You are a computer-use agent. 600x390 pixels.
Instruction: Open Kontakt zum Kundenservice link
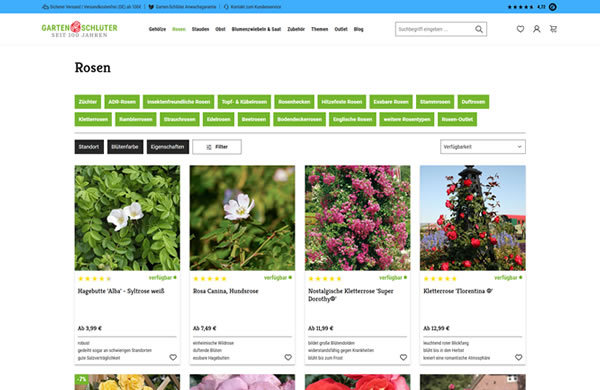(256, 7)
